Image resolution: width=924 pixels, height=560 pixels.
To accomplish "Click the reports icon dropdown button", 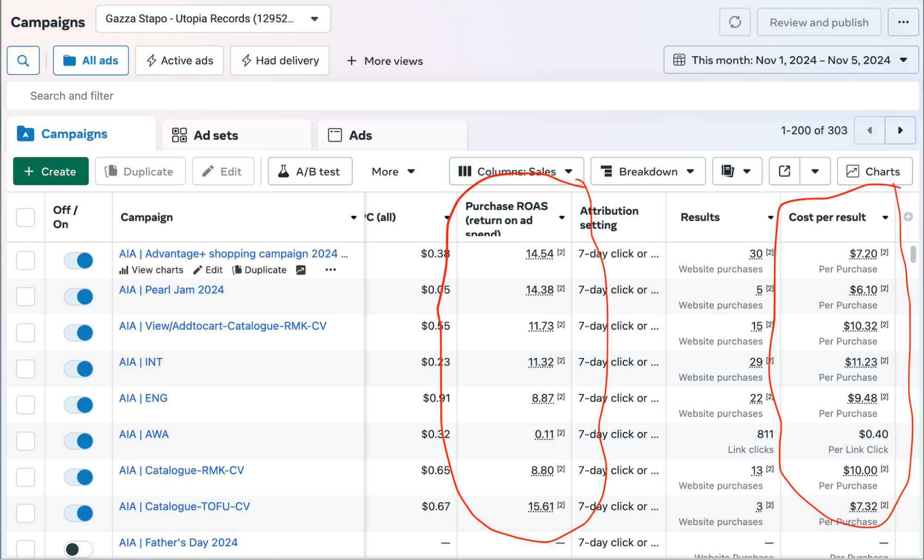I will [737, 171].
